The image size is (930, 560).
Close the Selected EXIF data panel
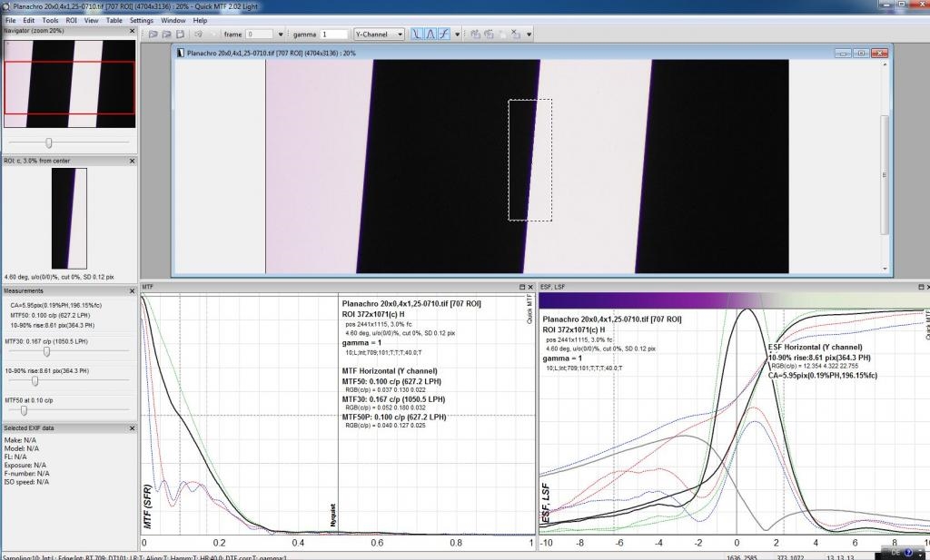132,427
